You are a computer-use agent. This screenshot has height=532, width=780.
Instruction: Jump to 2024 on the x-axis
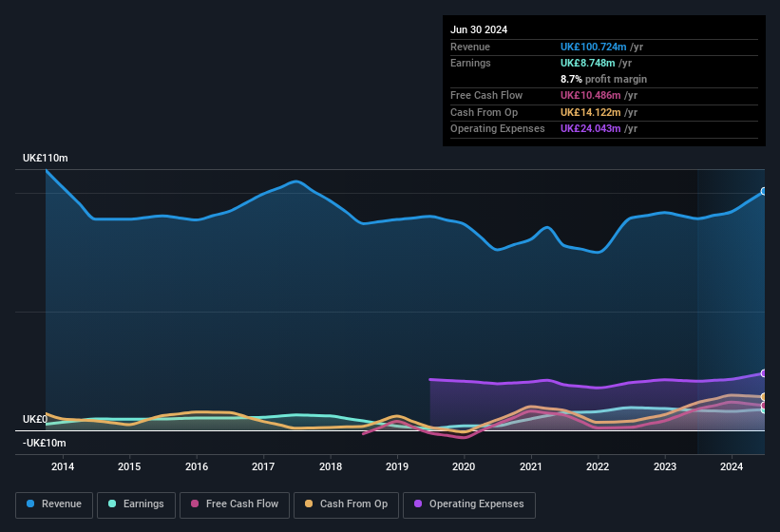click(732, 466)
